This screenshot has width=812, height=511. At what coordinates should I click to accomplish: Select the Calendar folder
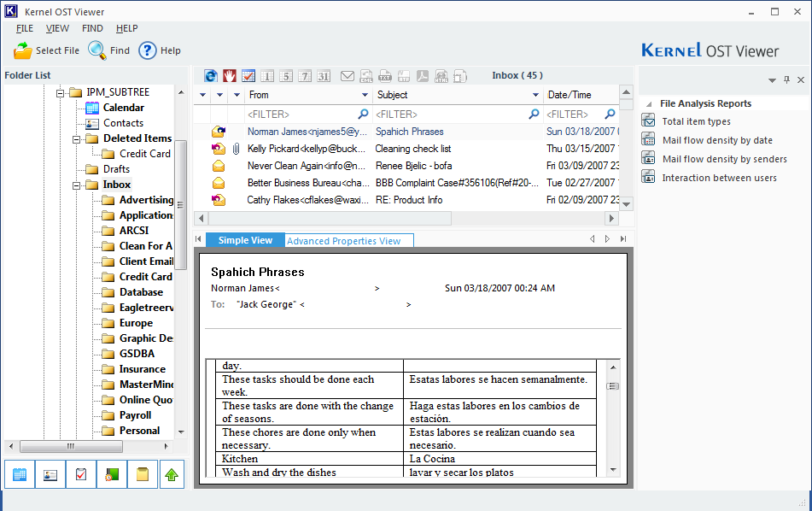point(123,108)
